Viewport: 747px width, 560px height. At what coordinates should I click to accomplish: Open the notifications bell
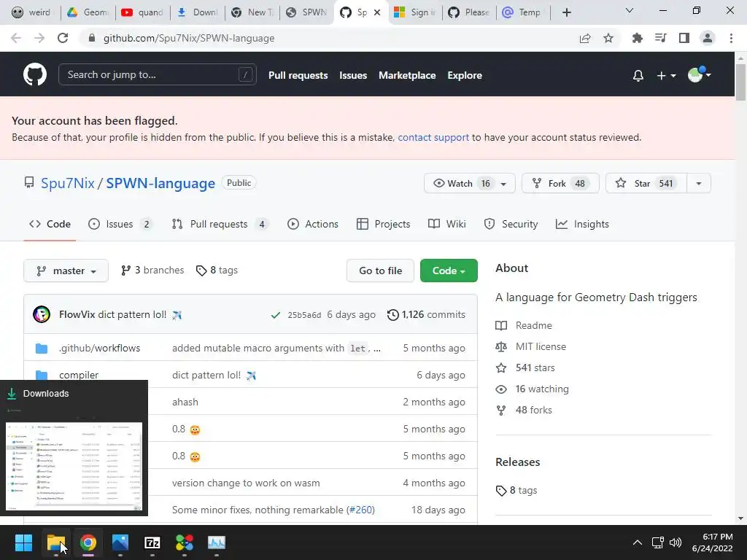click(638, 75)
